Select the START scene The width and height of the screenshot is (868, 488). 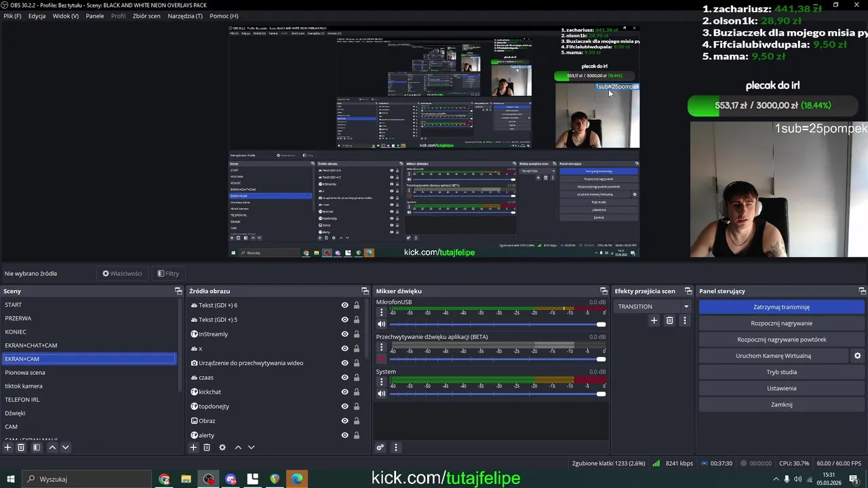(x=89, y=305)
